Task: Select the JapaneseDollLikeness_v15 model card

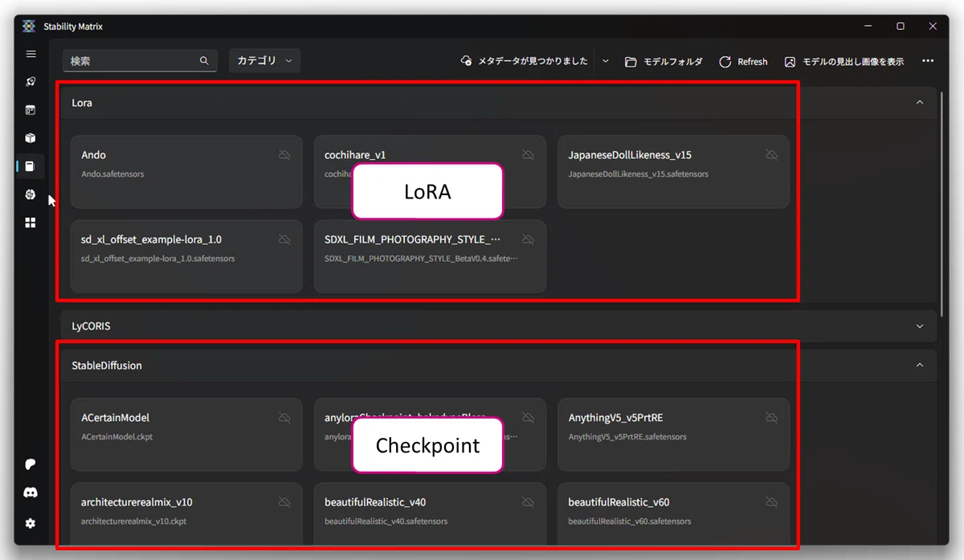Action: coord(673,172)
